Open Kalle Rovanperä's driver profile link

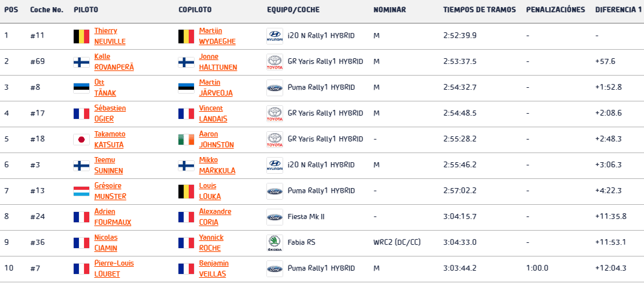point(114,62)
